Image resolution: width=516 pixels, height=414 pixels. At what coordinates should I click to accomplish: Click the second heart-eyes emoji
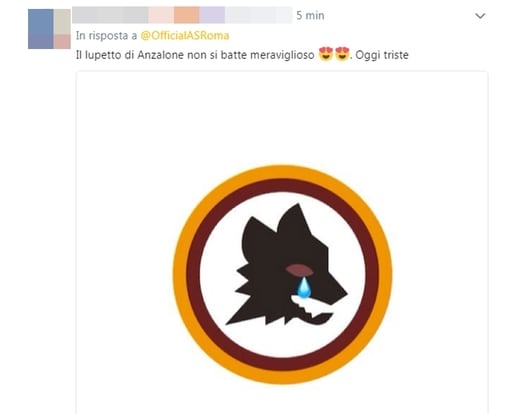[x=342, y=54]
